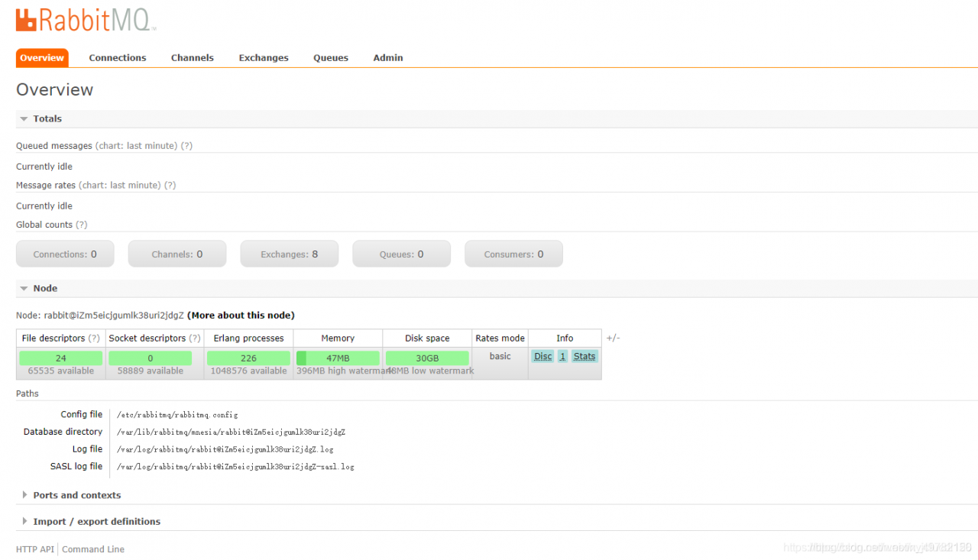Open the Admin tab
The image size is (978, 560).
point(388,58)
